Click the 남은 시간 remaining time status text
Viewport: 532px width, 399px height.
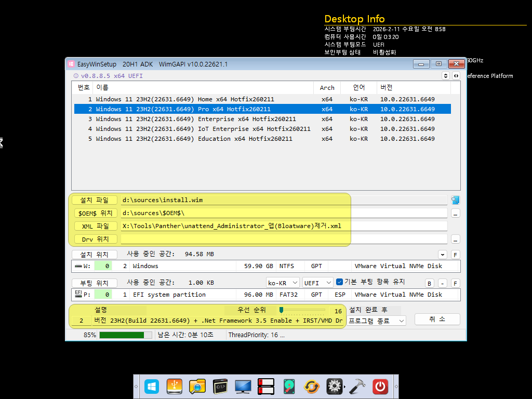(185, 335)
